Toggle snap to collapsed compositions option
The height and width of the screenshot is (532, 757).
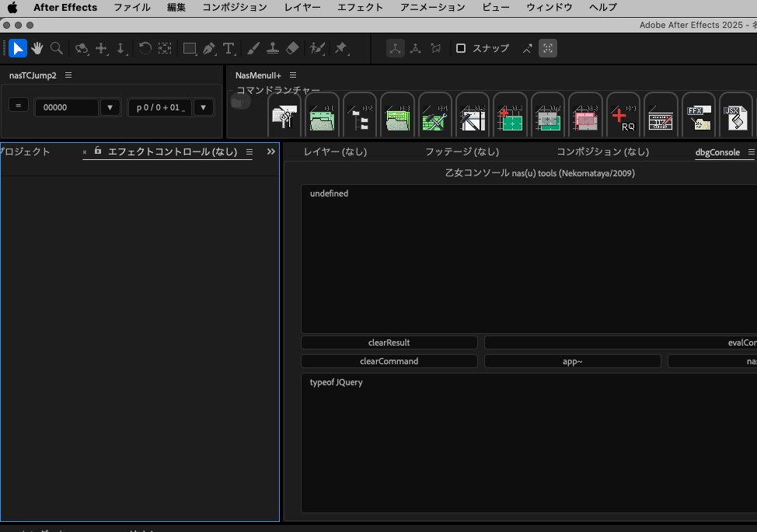tap(548, 48)
